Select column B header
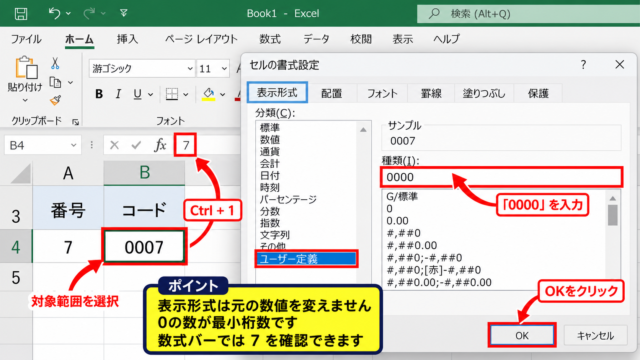This screenshot has width=640, height=360. 144,173
